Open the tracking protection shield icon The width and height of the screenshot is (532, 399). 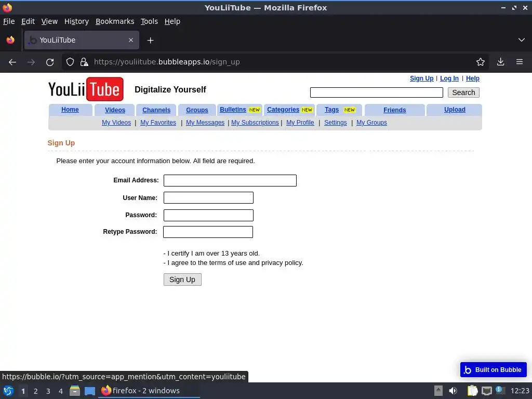(70, 62)
